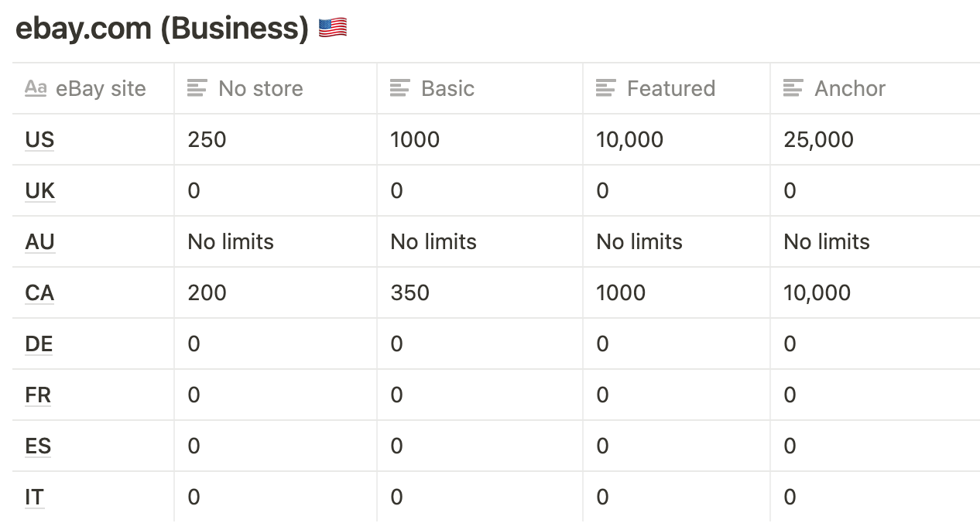Click the US flag emoji in the title

[x=333, y=29]
